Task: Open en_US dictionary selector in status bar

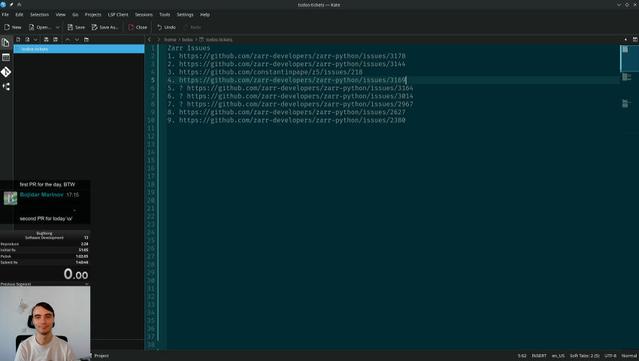Action: [x=558, y=356]
